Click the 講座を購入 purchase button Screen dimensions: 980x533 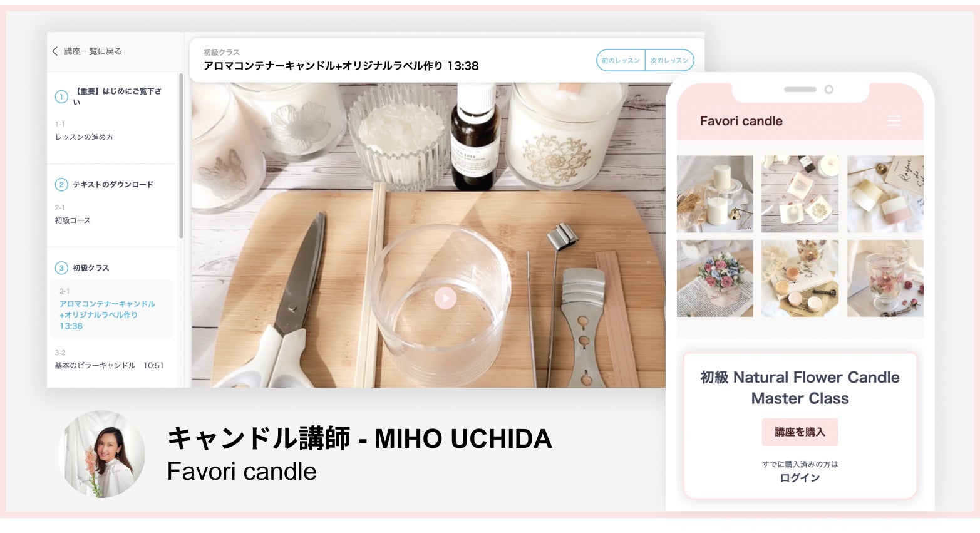click(x=800, y=432)
